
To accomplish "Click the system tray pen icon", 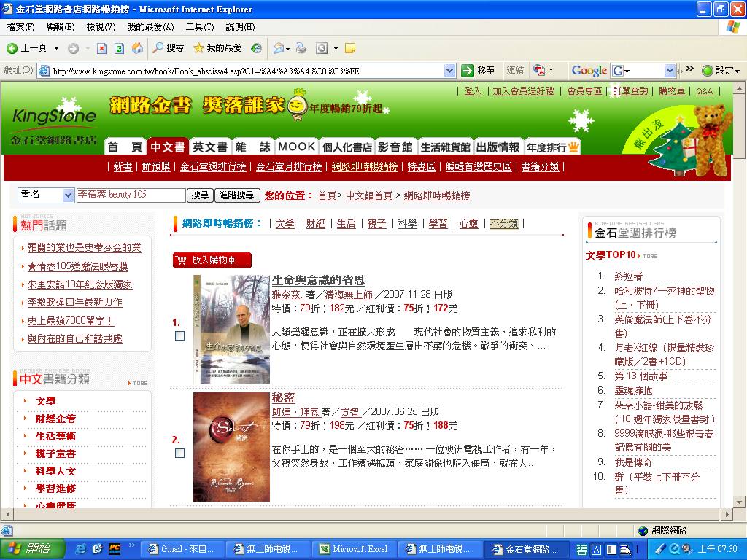I will 660,549.
